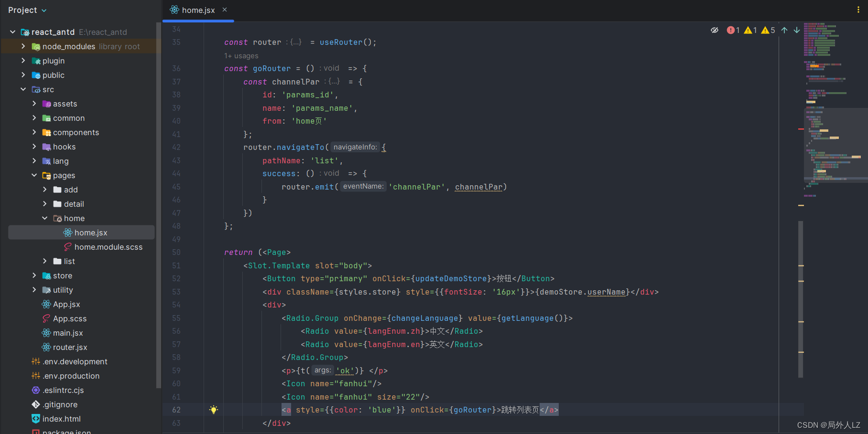Collapse the pages folder chevron
The image size is (868, 434).
(x=34, y=175)
